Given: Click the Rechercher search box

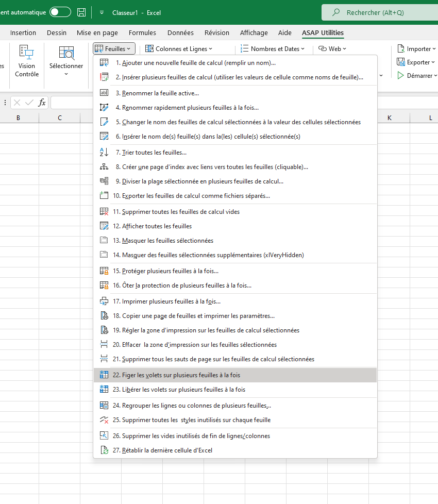Looking at the screenshot, I should click(380, 12).
